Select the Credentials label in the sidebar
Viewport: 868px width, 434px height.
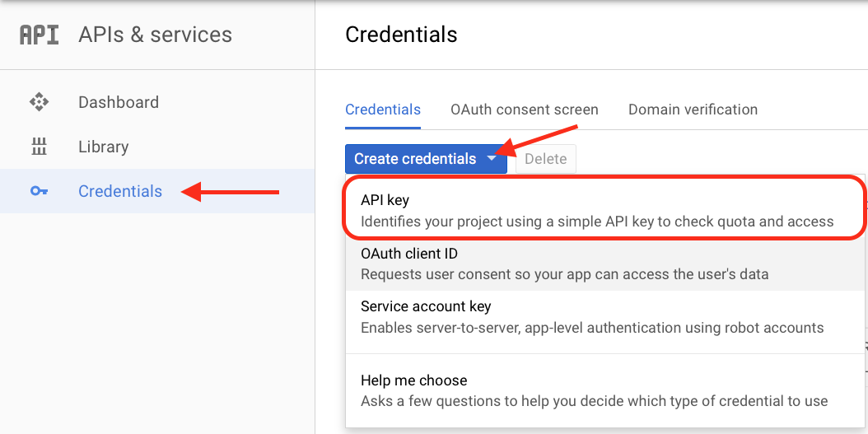coord(120,191)
